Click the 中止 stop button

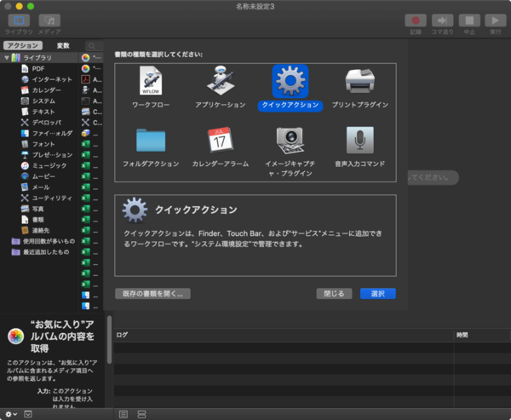469,20
